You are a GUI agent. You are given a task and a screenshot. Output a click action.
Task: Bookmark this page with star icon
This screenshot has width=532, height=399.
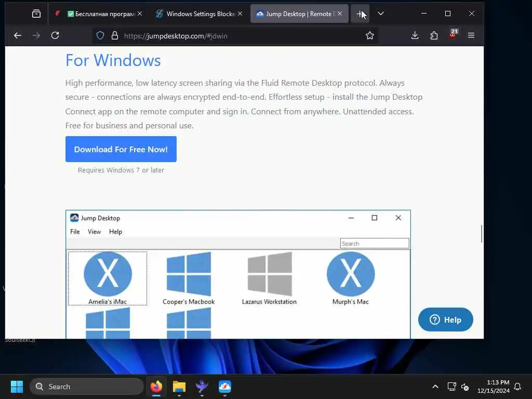coord(370,36)
